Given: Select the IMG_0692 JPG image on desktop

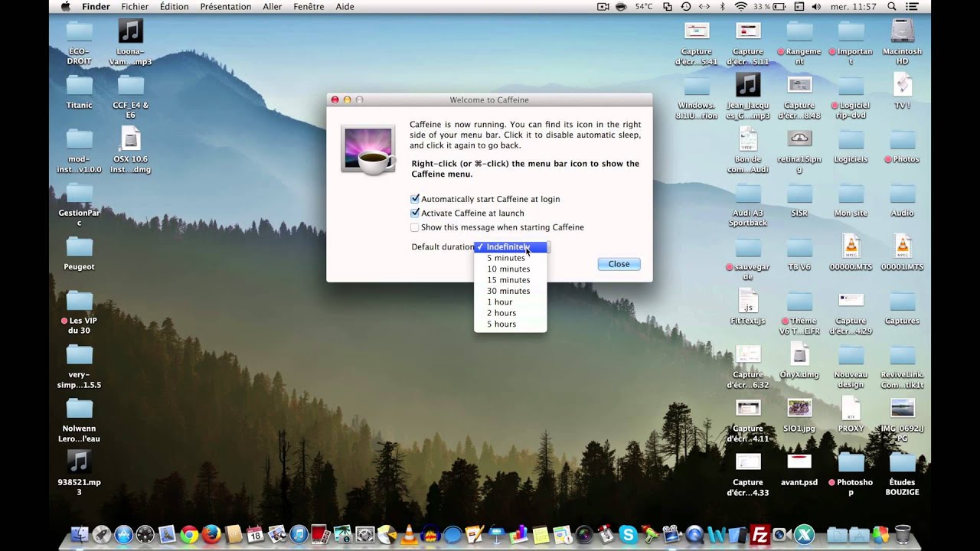Looking at the screenshot, I should (902, 419).
